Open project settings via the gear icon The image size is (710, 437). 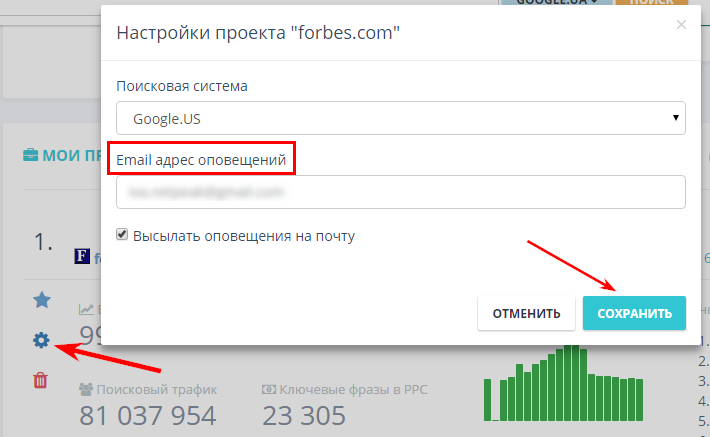pos(41,340)
